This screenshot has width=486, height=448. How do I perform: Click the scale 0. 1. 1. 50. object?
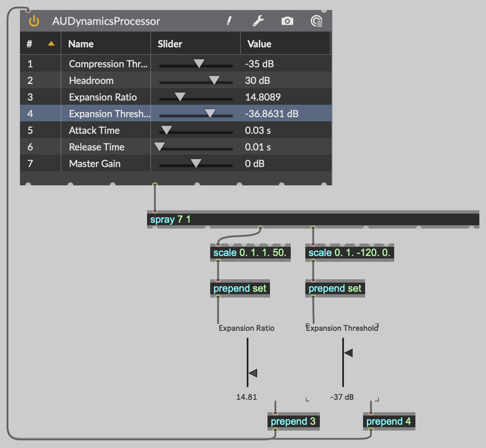point(250,253)
